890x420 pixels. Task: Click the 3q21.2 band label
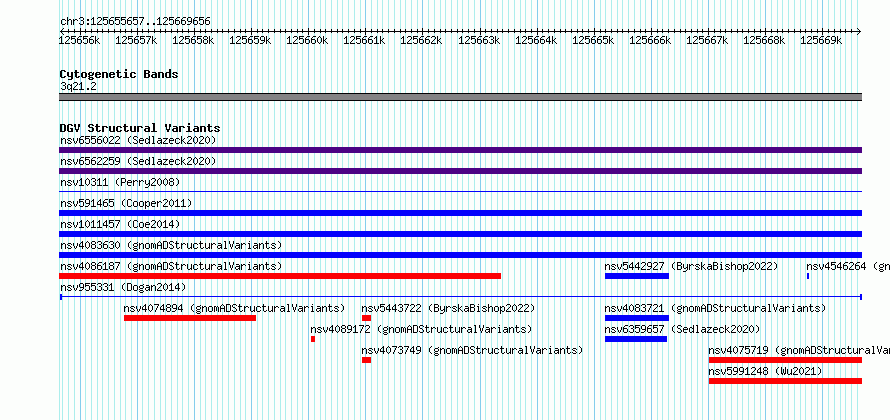pyautogui.click(x=77, y=86)
